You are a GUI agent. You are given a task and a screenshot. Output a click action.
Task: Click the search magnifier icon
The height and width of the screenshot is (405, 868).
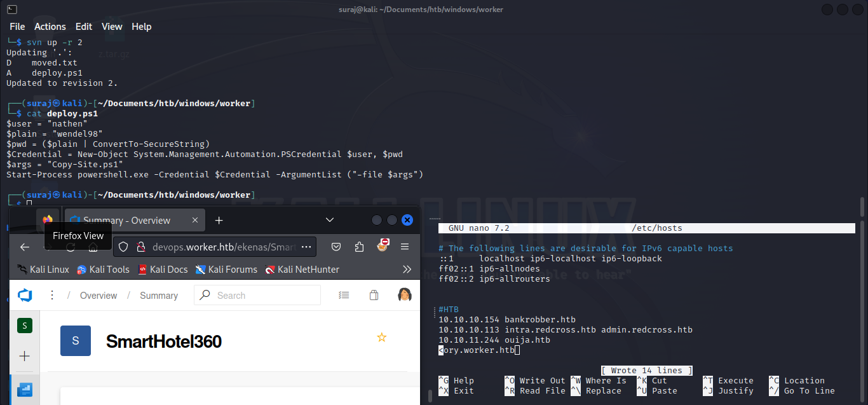point(205,296)
